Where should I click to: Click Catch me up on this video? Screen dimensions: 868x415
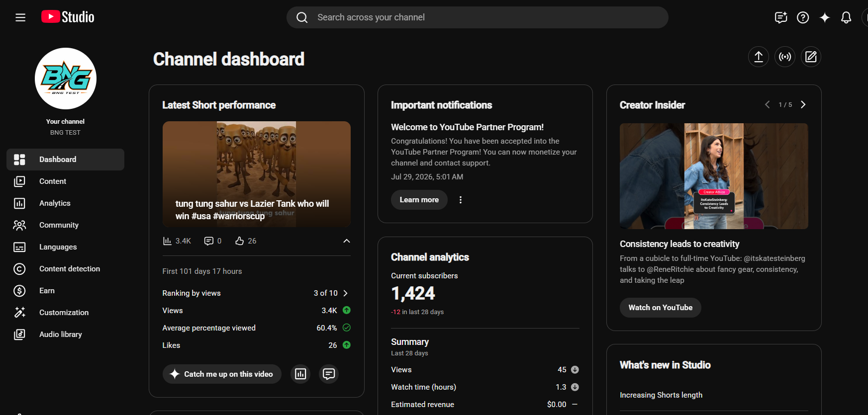pos(222,374)
